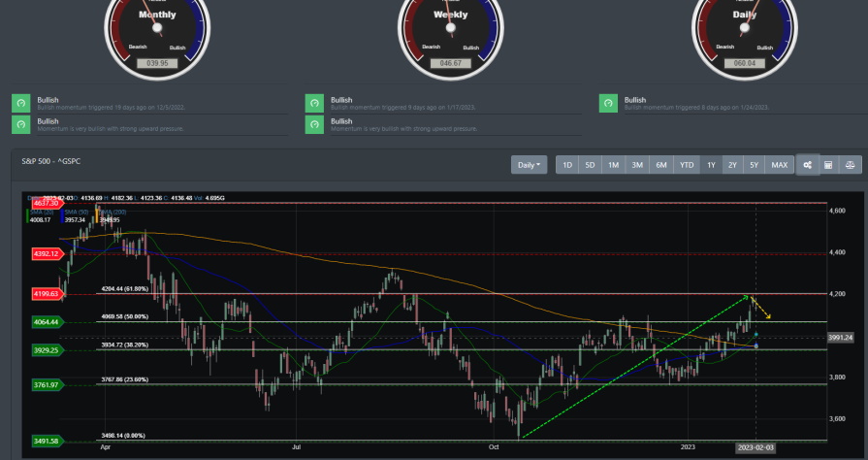Screen dimensions: 868x460
Task: Click the 4069.58 (50.00%) Fibonacci label
Action: (x=124, y=317)
